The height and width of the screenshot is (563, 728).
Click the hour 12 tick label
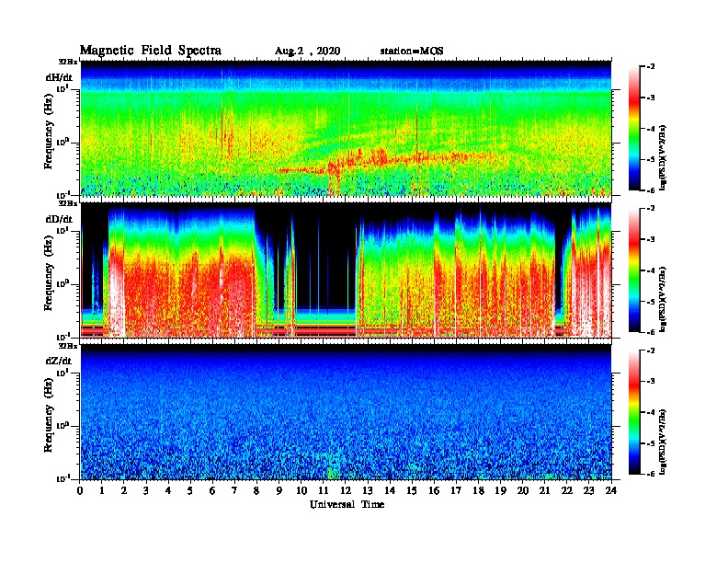tap(346, 490)
